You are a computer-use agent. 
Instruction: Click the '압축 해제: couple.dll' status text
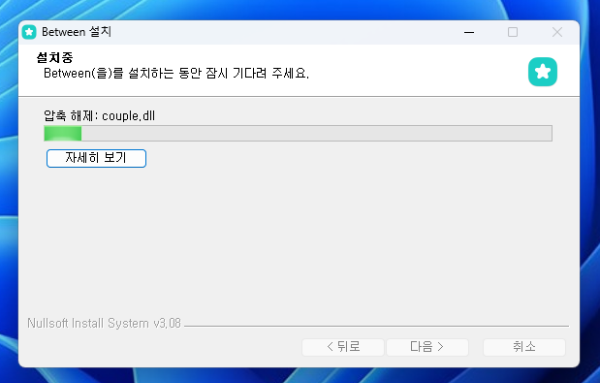tap(99, 115)
